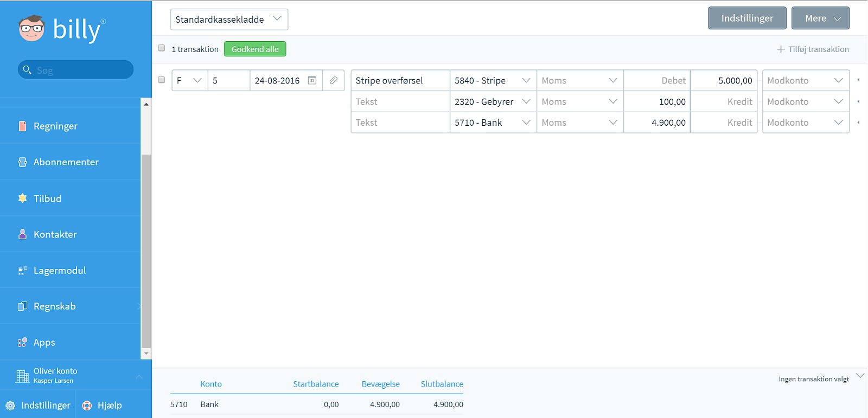Open the Abonnementer menu item
The height and width of the screenshot is (418, 868).
coord(71,162)
